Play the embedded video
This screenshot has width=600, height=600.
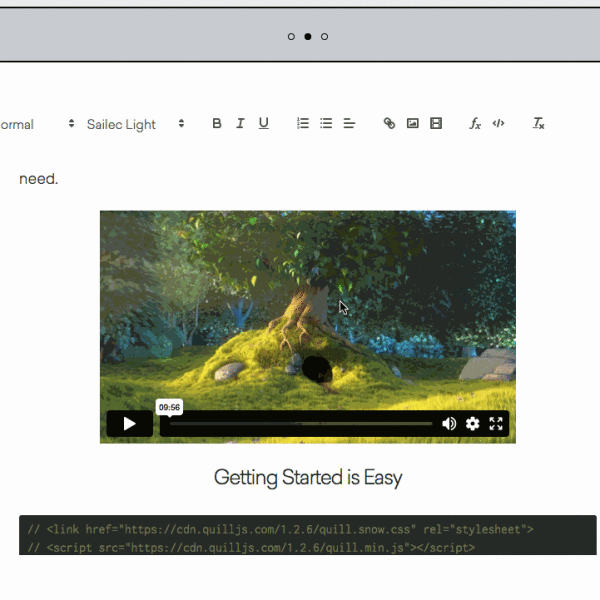(x=129, y=423)
